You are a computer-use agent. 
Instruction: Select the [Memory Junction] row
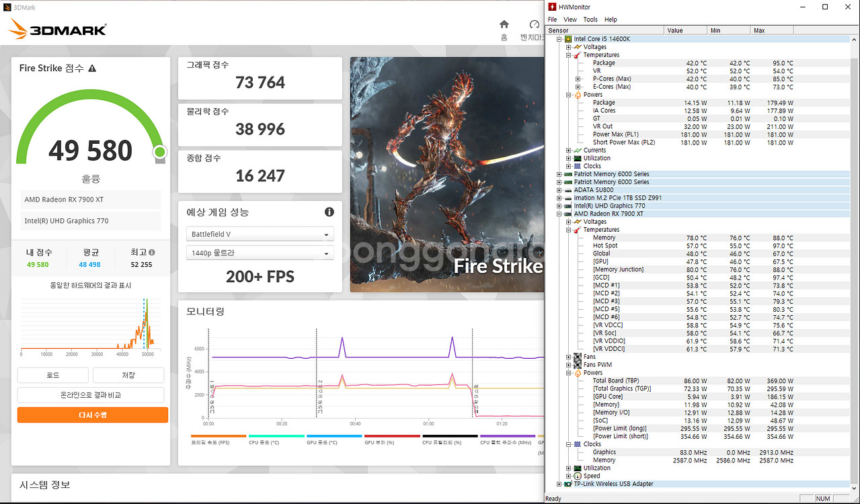(x=698, y=269)
